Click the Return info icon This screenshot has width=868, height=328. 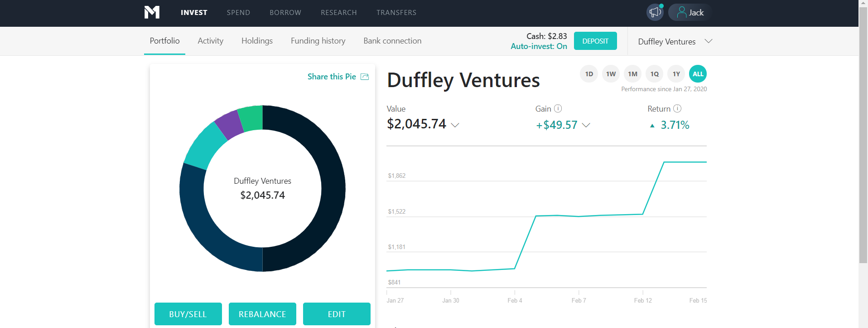point(677,108)
